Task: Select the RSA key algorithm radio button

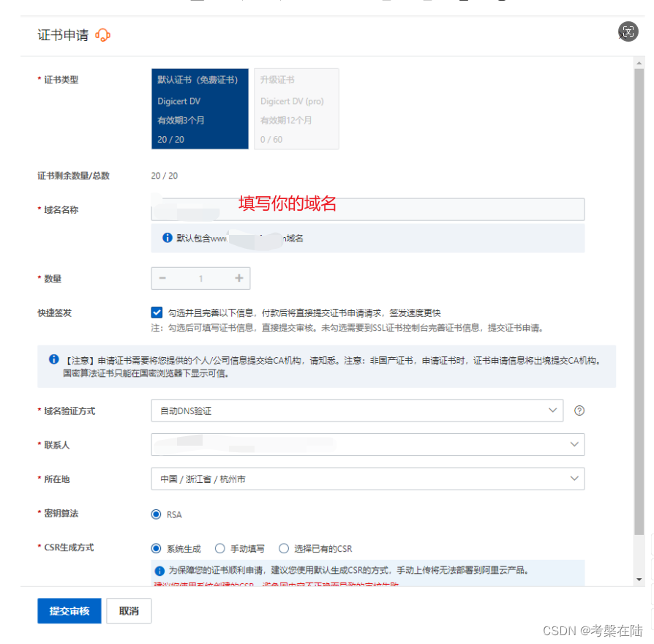Action: pyautogui.click(x=155, y=514)
